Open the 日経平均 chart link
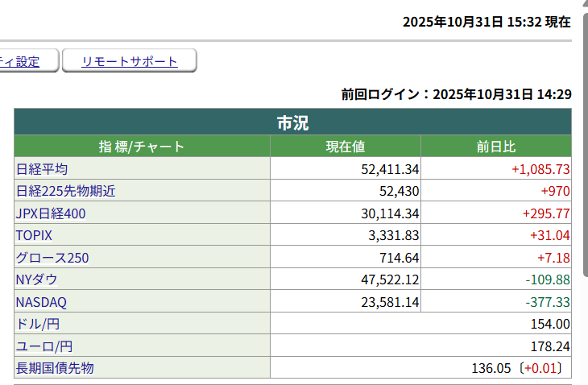Screen dimensions: 588x385 point(42,169)
